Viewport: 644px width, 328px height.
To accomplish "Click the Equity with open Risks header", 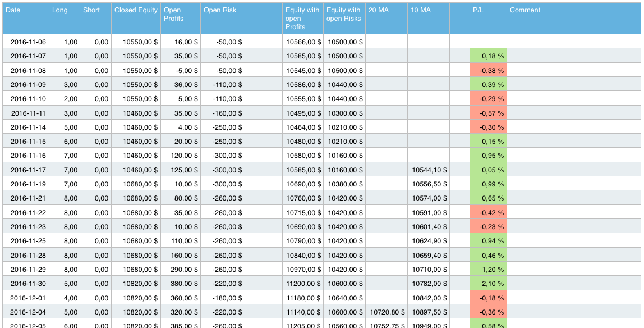I will point(344,14).
